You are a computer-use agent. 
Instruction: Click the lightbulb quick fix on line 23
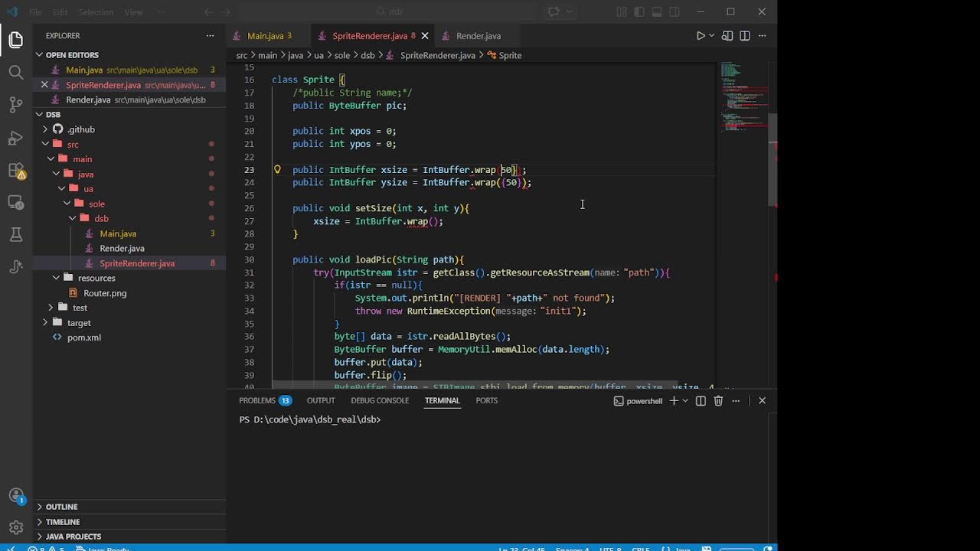click(x=277, y=170)
